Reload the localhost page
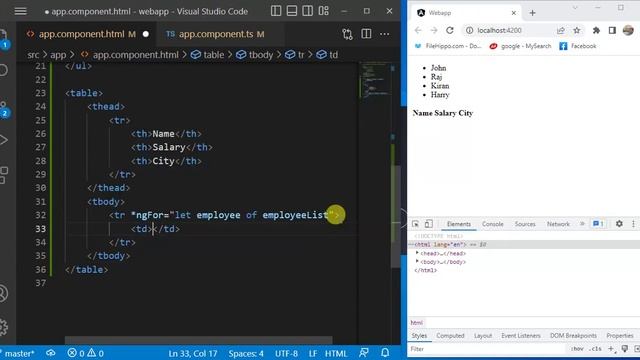The image size is (640, 360). 450,30
